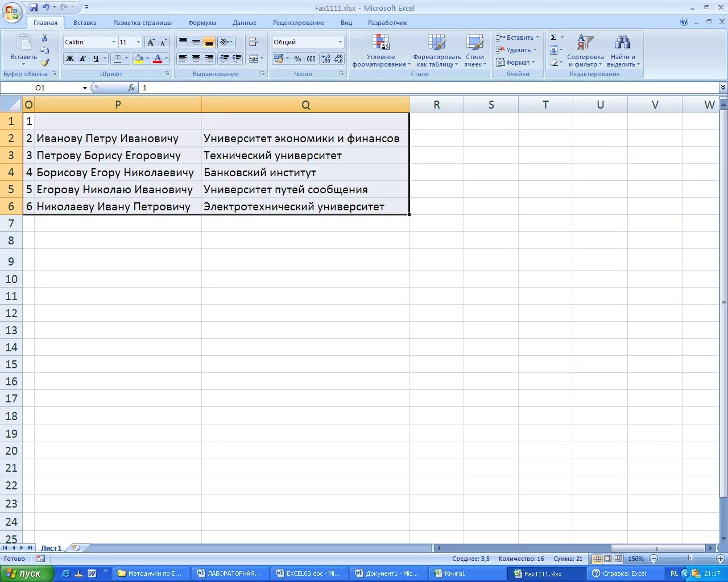Apply yellow fill color bucket

coord(139,58)
